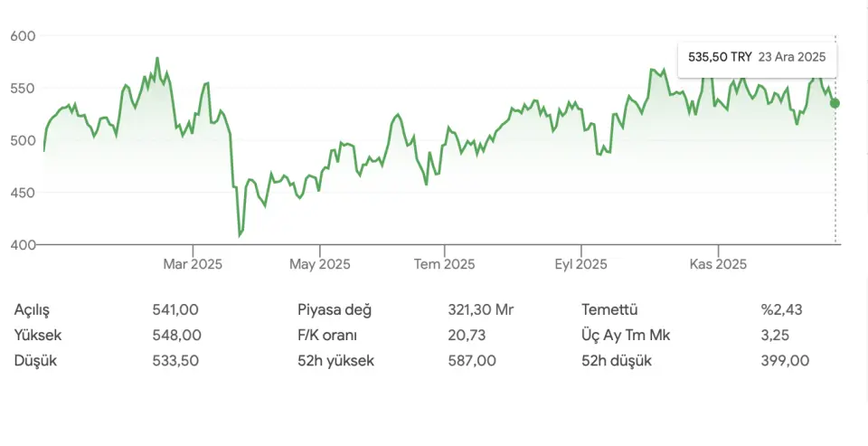Screen dimensions: 868x446
Task: Select the Tem 2025 date label
Action: point(444,264)
